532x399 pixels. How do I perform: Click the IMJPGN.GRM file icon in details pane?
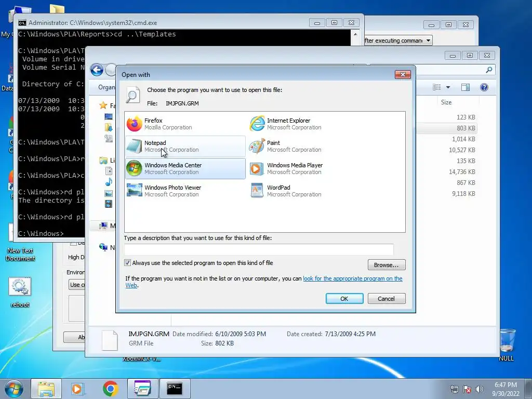tap(110, 340)
